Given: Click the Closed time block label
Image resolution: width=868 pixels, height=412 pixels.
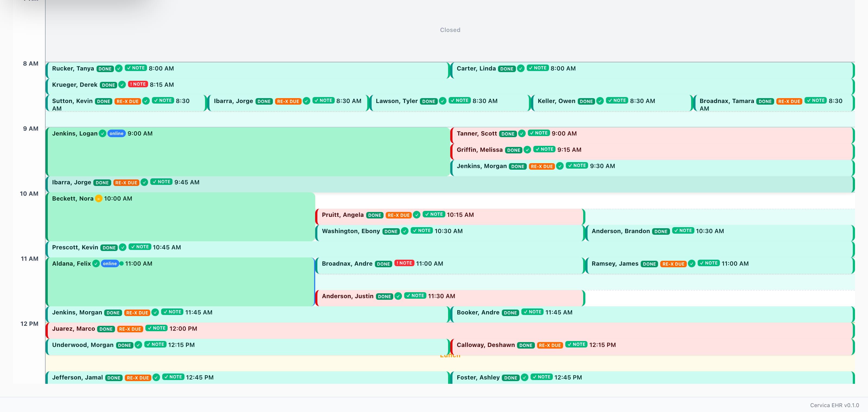Looking at the screenshot, I should [x=450, y=30].
